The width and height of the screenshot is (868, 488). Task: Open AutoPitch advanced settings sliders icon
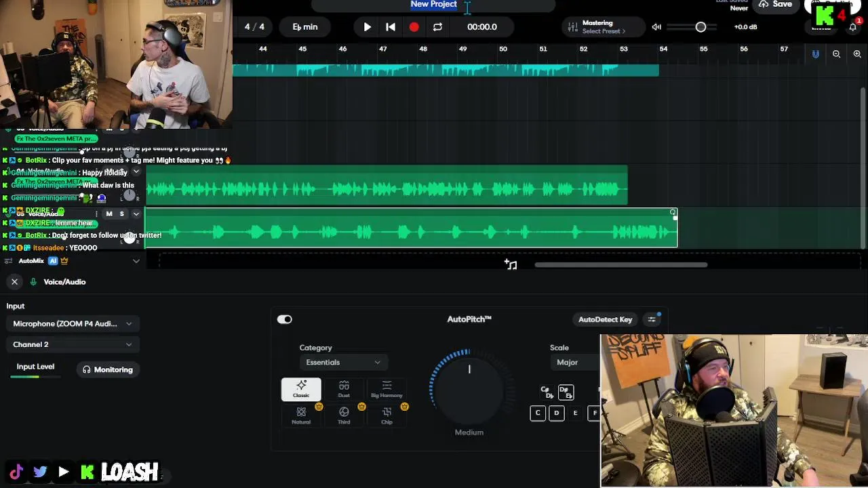tap(652, 319)
